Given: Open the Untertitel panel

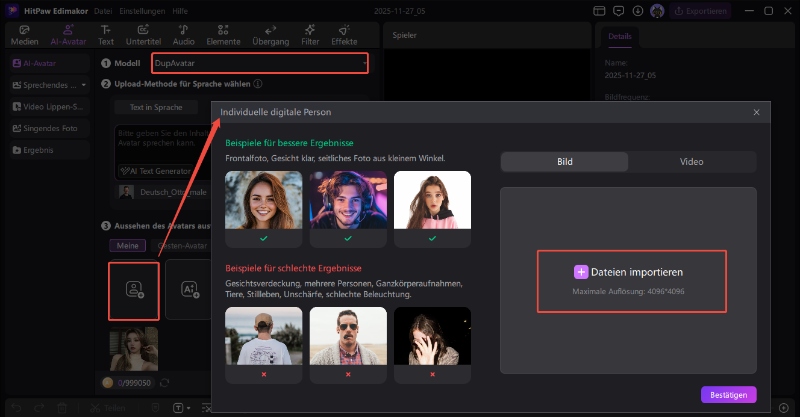Looking at the screenshot, I should coord(143,35).
